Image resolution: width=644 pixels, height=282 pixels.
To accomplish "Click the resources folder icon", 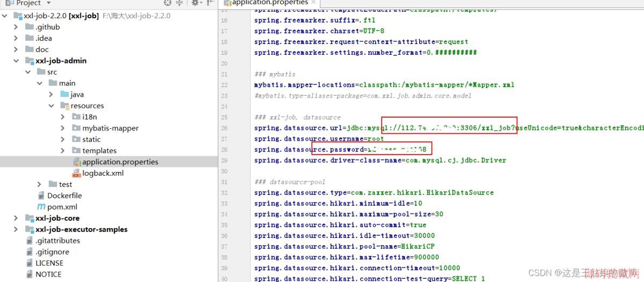I will pos(65,106).
